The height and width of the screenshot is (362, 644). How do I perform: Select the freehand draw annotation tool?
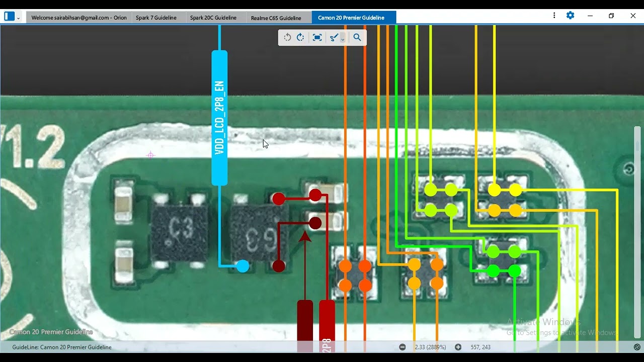click(334, 37)
